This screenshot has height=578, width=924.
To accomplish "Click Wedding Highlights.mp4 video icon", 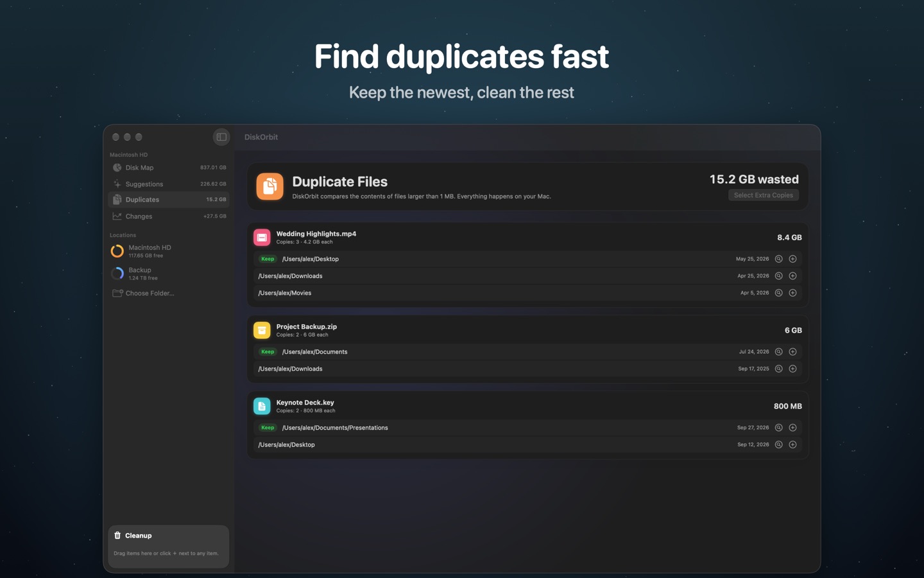I will [x=262, y=238].
